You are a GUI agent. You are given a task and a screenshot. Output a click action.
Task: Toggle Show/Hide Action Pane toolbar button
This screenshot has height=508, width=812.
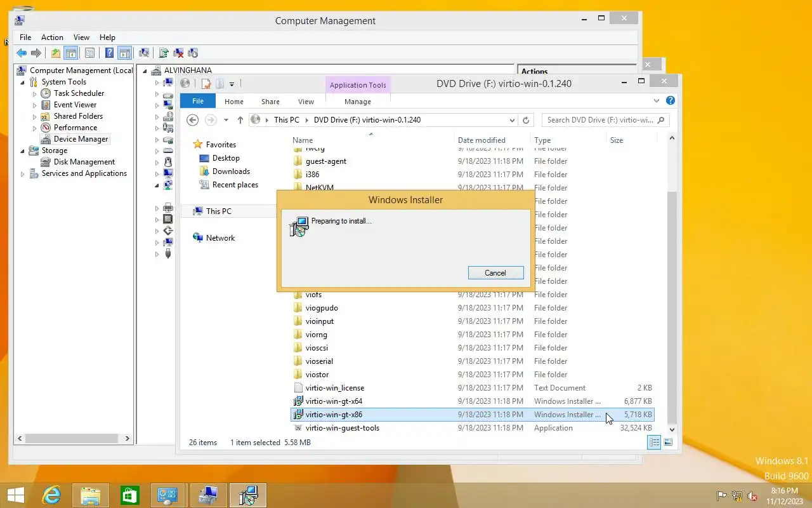point(124,53)
